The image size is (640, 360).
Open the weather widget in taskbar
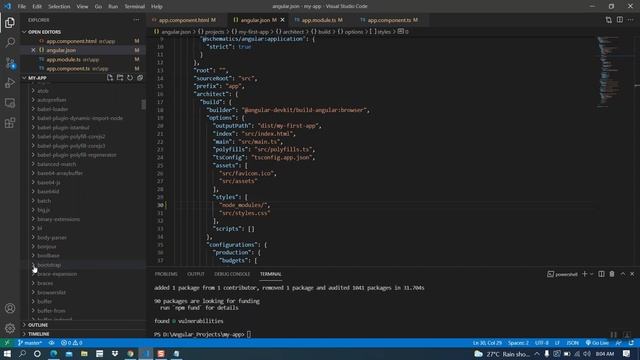pyautogui.click(x=502, y=354)
